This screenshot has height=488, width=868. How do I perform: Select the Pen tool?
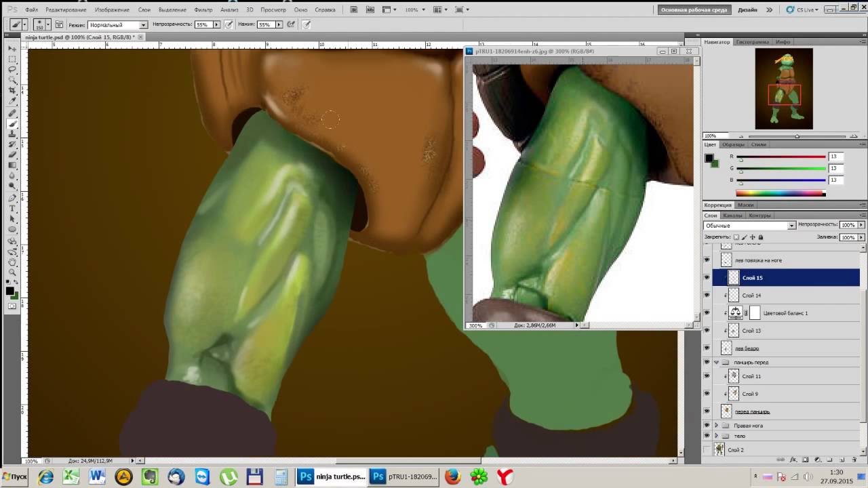[12, 199]
